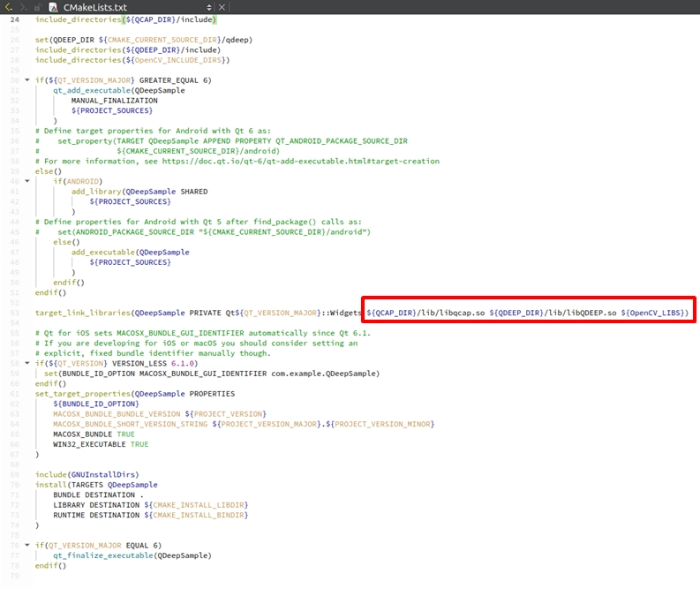Collapse the if(ANDROID) block at line 40
The image size is (700, 589).
(27, 181)
